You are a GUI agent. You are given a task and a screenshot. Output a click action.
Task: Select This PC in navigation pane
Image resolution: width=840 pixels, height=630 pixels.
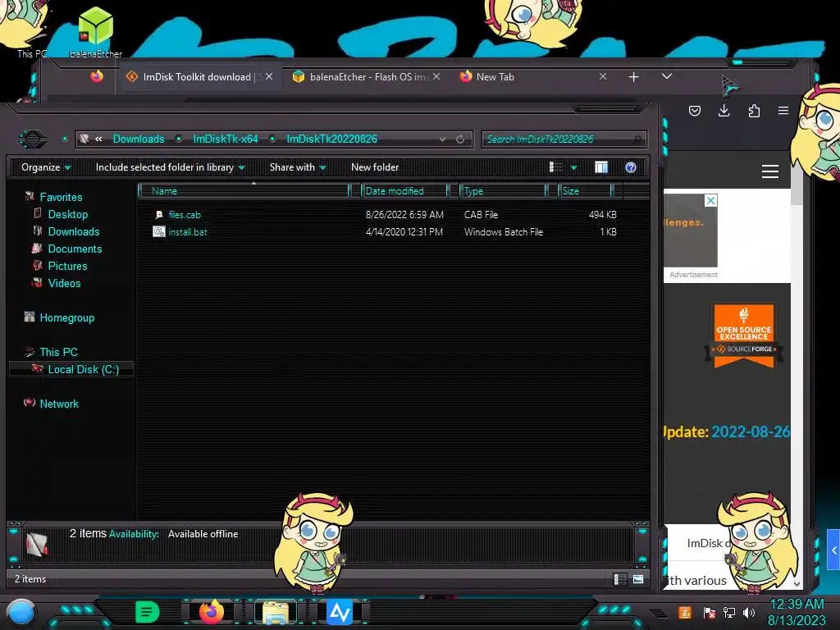coord(58,352)
